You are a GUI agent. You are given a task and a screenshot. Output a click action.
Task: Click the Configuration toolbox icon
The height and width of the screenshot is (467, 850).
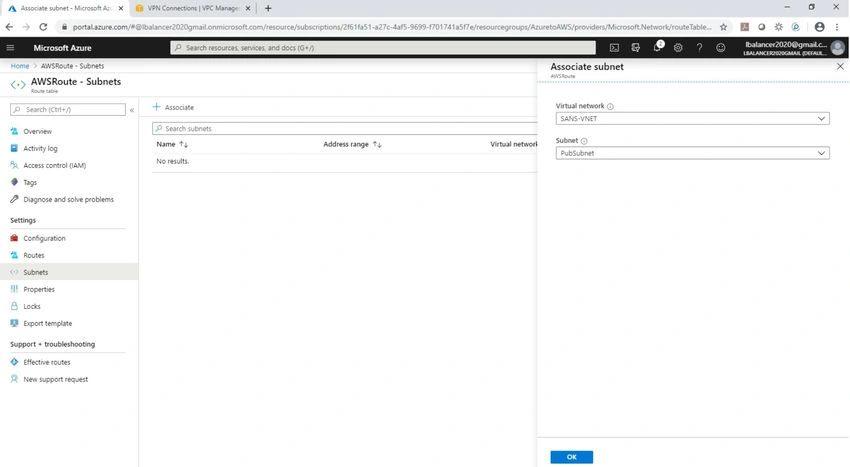[x=15, y=238]
